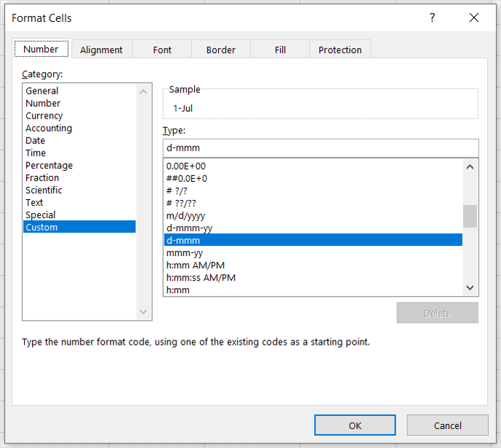
Task: Pick the Percentage category
Action: pos(49,165)
